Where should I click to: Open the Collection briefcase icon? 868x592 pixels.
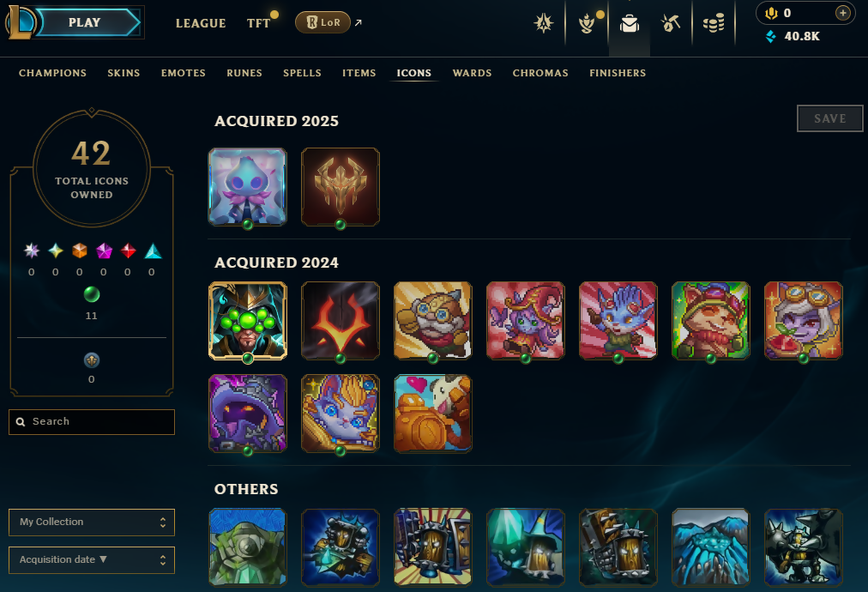pos(630,23)
